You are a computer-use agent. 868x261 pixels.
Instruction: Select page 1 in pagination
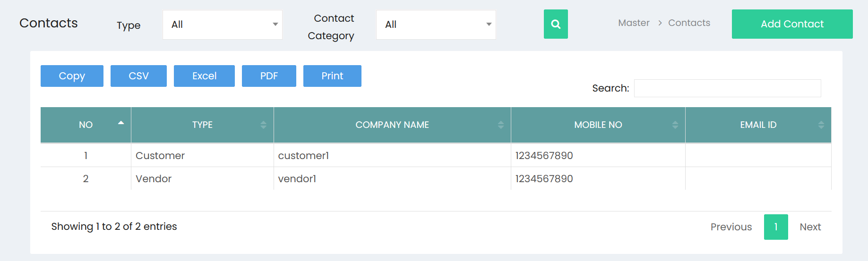pos(776,227)
